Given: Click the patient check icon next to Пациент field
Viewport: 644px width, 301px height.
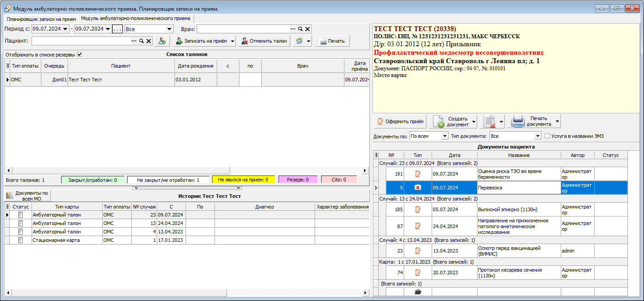Looking at the screenshot, I should [162, 41].
